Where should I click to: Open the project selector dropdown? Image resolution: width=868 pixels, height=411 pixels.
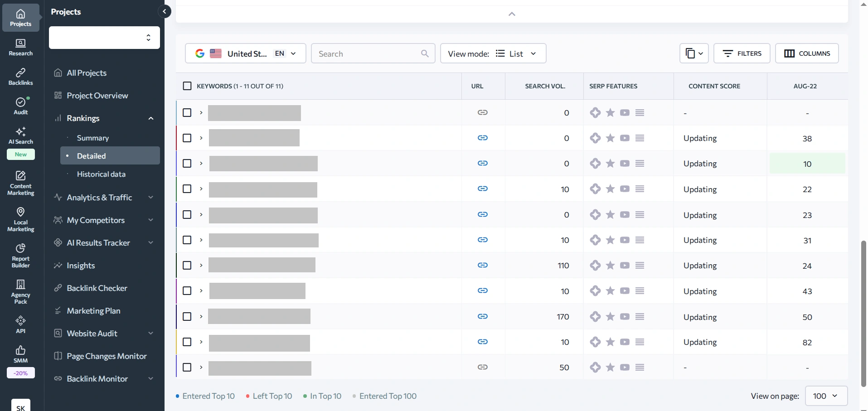104,38
